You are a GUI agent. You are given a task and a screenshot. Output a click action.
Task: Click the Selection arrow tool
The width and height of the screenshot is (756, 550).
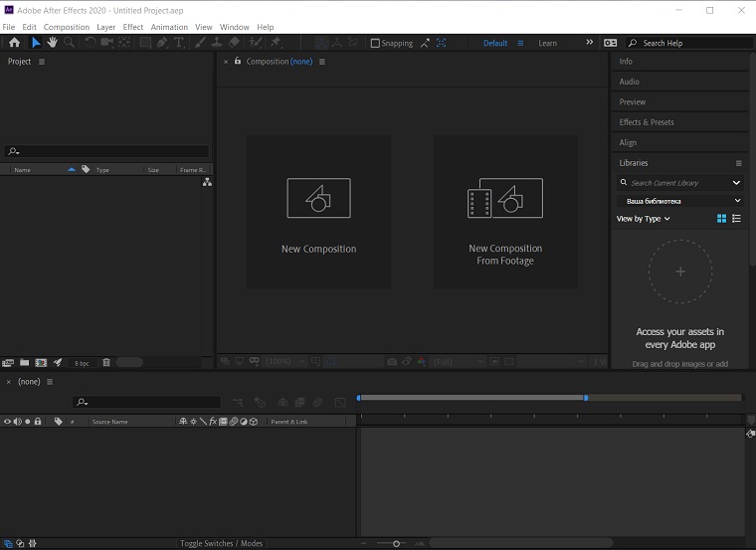pos(36,43)
